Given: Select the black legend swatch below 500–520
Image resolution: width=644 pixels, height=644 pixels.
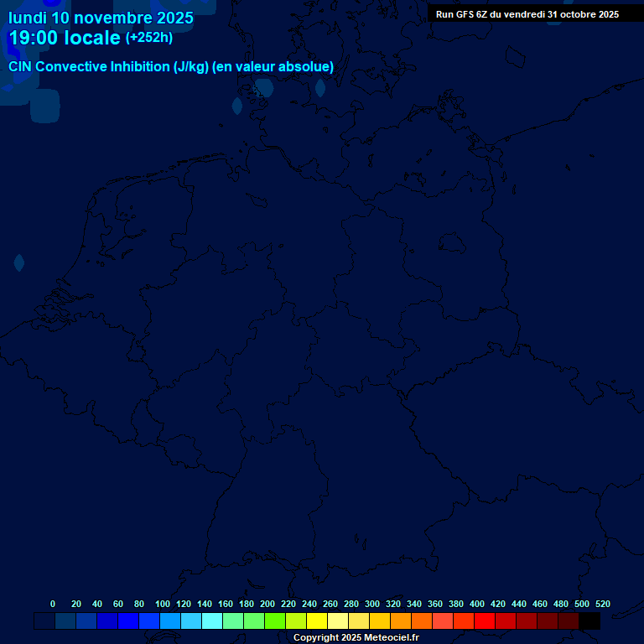Looking at the screenshot, I should [589, 621].
